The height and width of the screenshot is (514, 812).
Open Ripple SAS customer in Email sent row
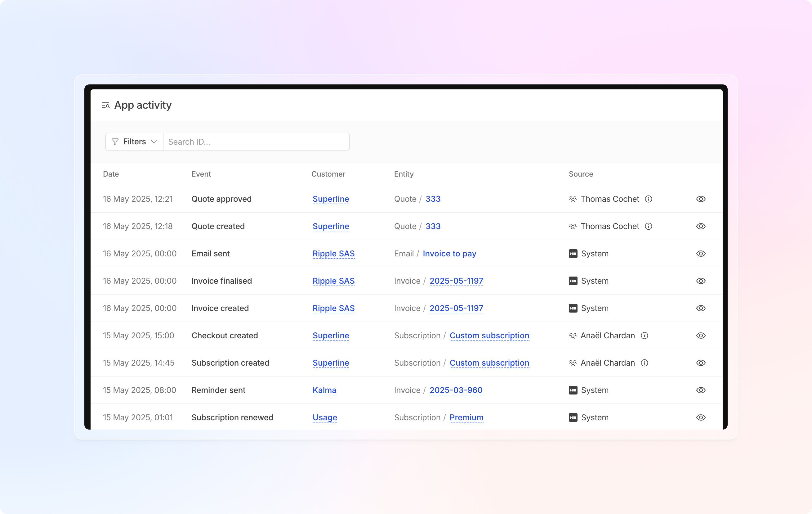pos(333,254)
